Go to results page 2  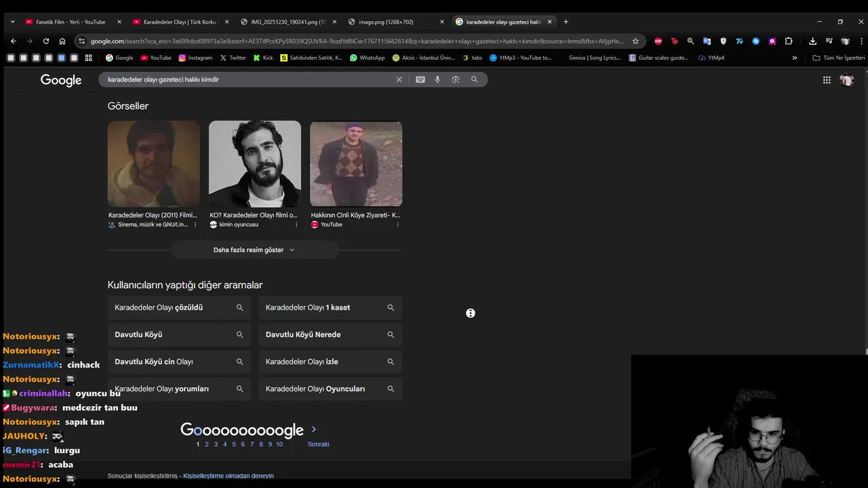pos(207,444)
